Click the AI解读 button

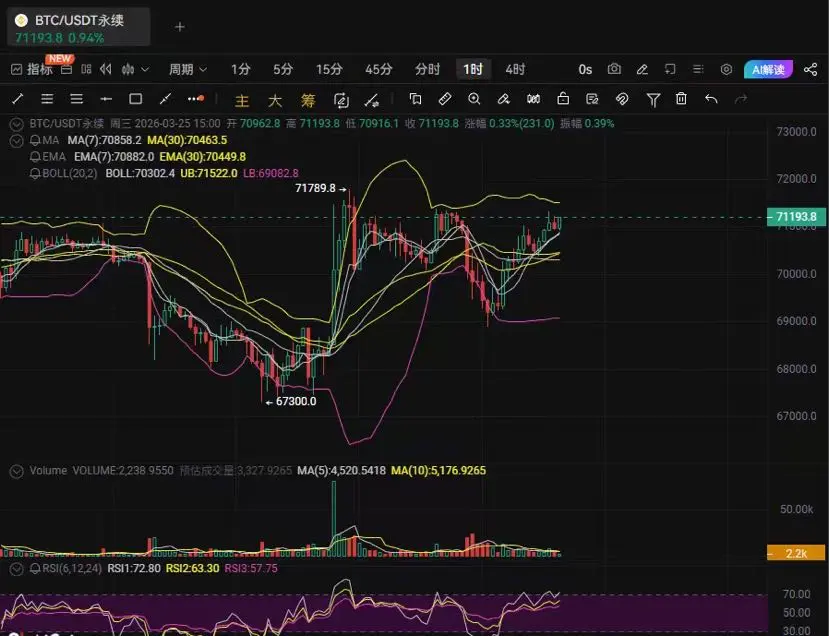click(768, 69)
